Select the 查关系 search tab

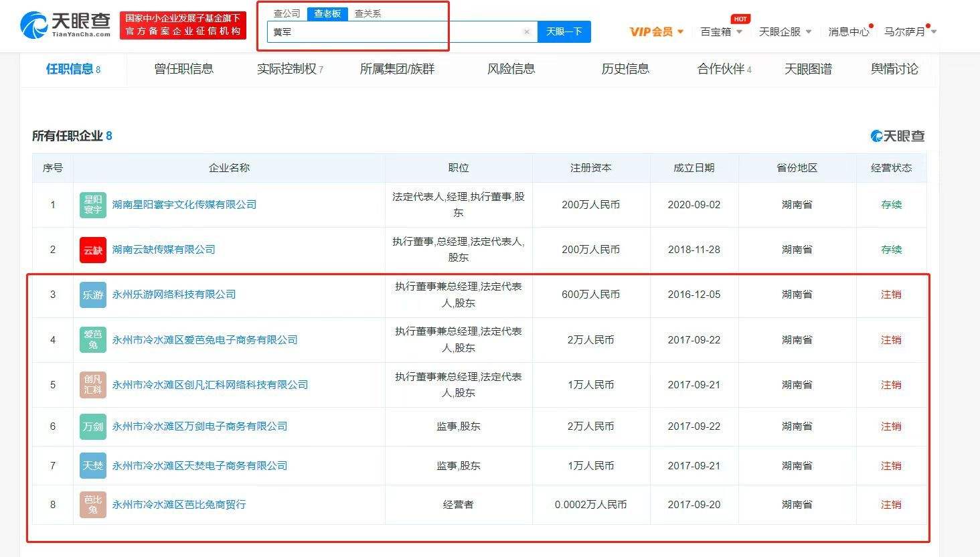point(367,13)
